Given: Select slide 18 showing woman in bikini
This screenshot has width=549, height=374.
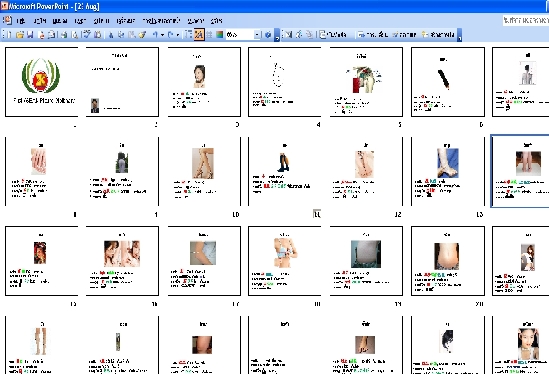Looking at the screenshot, I should pos(284,261).
